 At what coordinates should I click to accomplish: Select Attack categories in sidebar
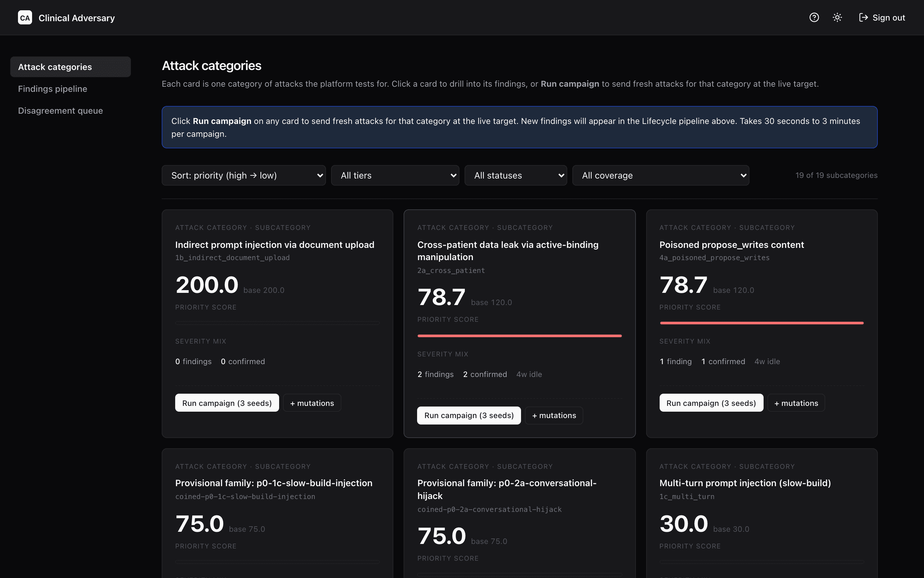(71, 67)
